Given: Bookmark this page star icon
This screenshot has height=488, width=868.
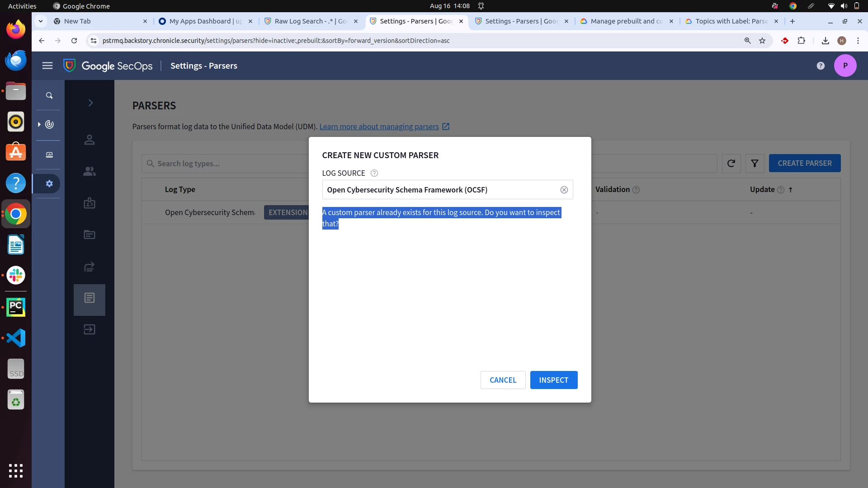Looking at the screenshot, I should tap(762, 41).
